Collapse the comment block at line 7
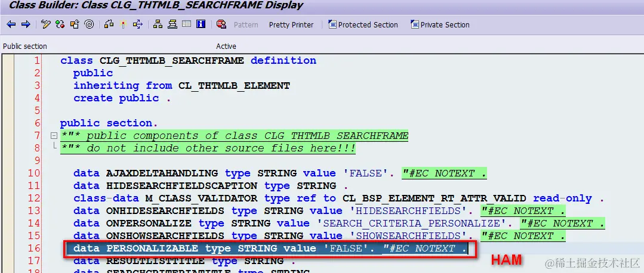The height and width of the screenshot is (273, 644). 53,135
